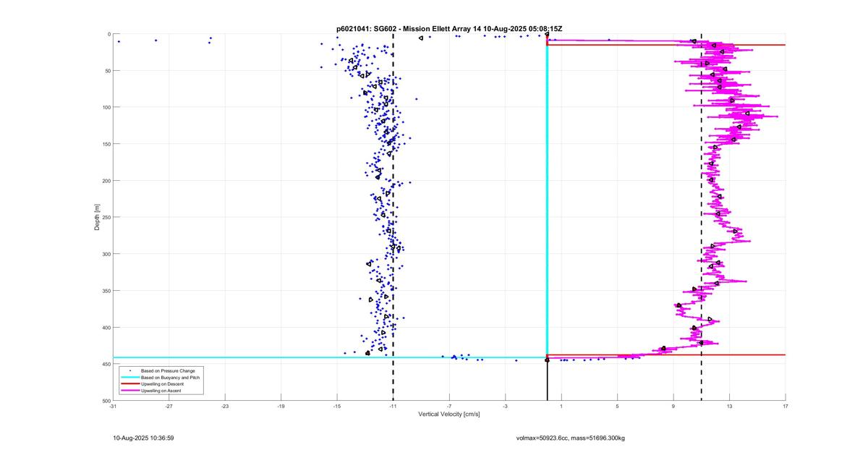Click x-axis tick label '13'
Viewport: 868px width, 450px height.
729,407
